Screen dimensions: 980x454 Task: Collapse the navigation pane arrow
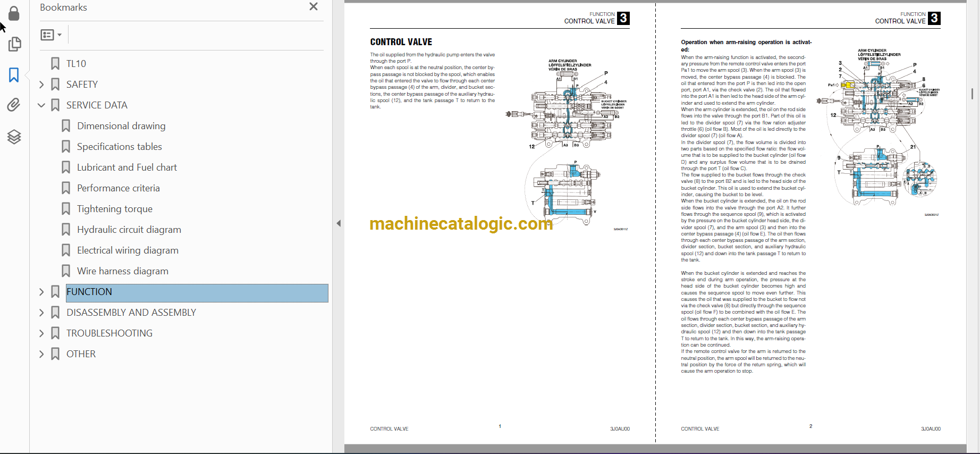(x=339, y=223)
